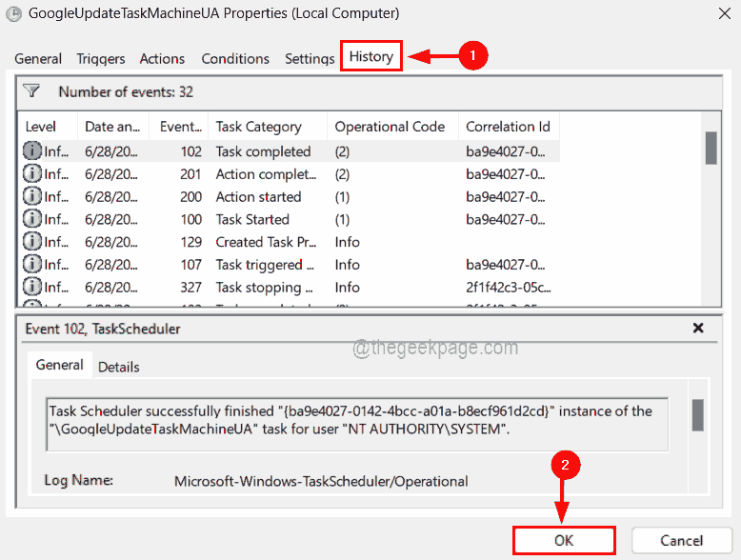741x560 pixels.
Task: Click Number of events: 32 label
Action: pyautogui.click(x=126, y=91)
